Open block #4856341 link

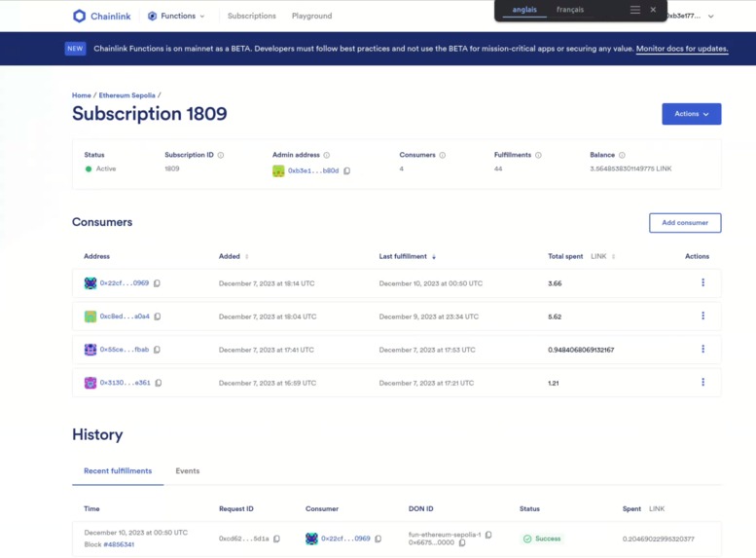click(119, 544)
